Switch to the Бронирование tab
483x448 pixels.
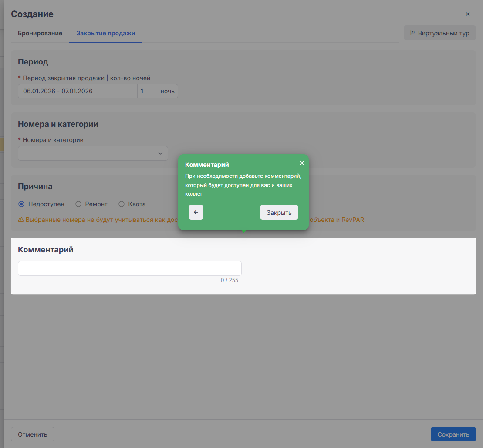pos(40,33)
